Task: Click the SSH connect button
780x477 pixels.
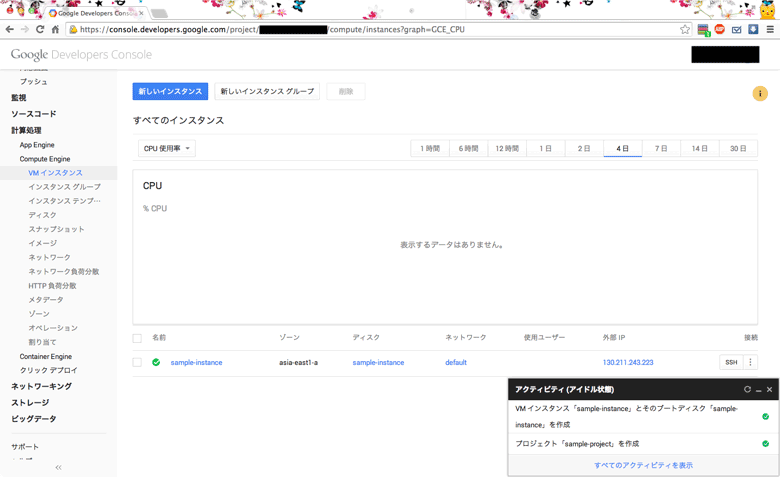Action: pos(731,362)
